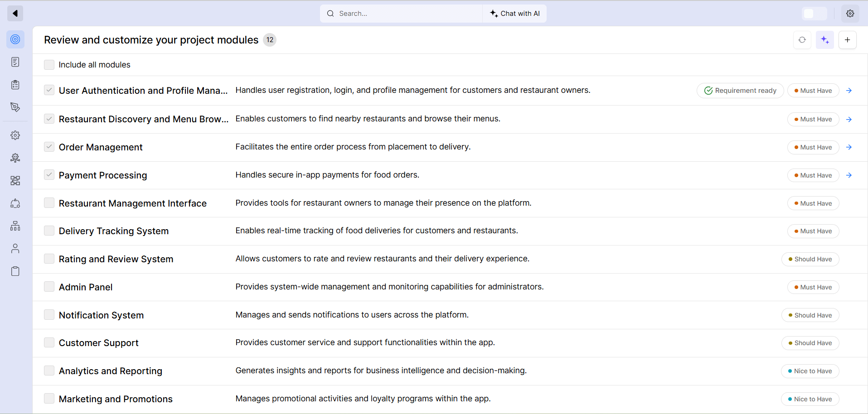Open the clipboard list sidebar icon
This screenshot has height=414, width=868.
point(15,85)
